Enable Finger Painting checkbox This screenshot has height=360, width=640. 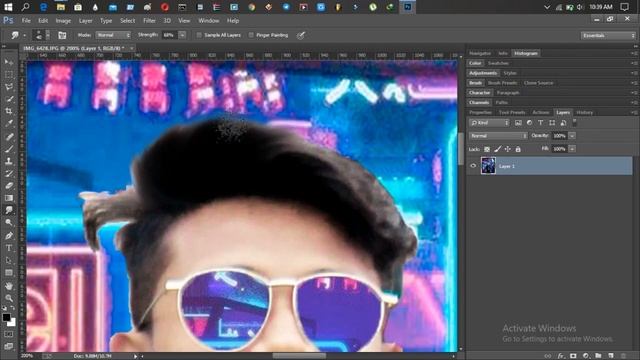pos(251,36)
